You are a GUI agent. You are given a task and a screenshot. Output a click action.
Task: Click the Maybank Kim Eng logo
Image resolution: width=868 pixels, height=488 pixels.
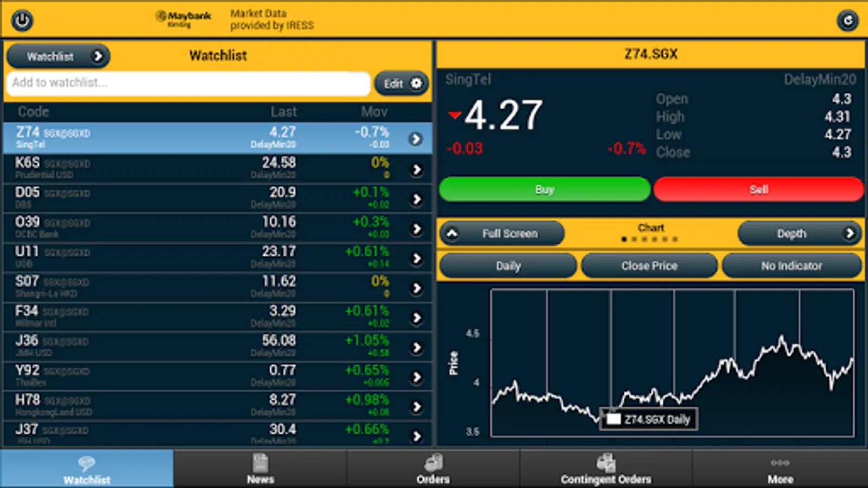[183, 19]
